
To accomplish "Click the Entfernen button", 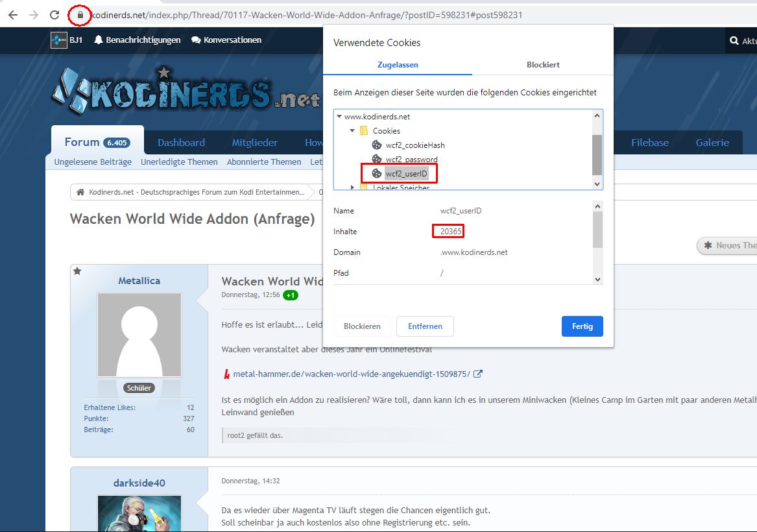I will [x=425, y=326].
